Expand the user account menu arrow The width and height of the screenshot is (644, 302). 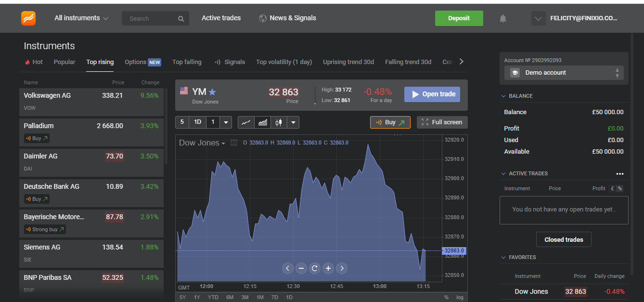[538, 19]
